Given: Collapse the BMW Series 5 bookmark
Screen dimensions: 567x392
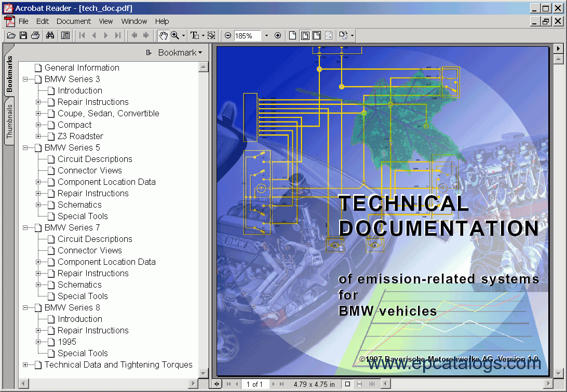Looking at the screenshot, I should (x=25, y=148).
